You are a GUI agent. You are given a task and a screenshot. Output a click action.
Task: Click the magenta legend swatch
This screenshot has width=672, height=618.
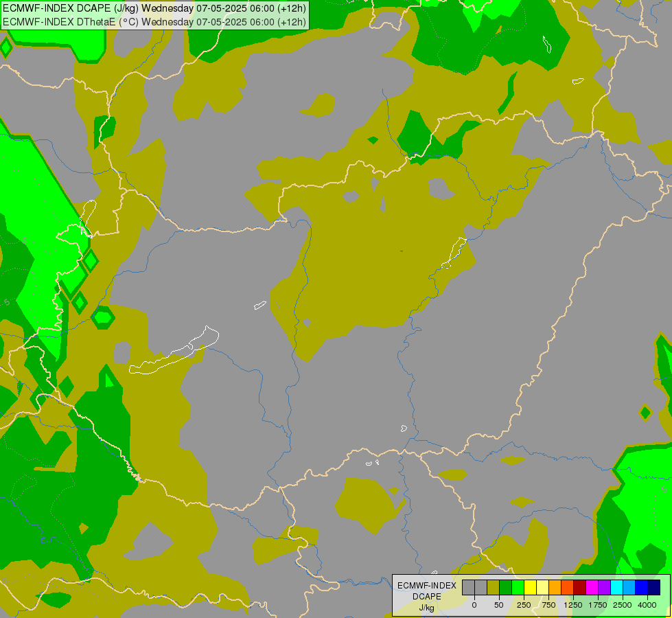click(x=592, y=587)
